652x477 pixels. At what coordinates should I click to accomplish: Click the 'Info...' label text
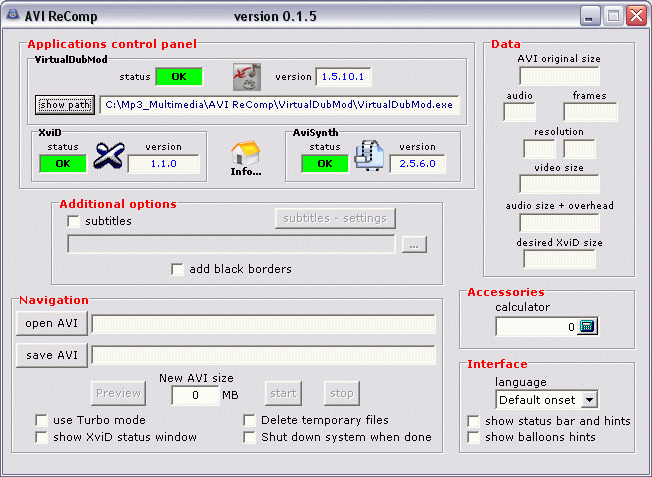[246, 171]
